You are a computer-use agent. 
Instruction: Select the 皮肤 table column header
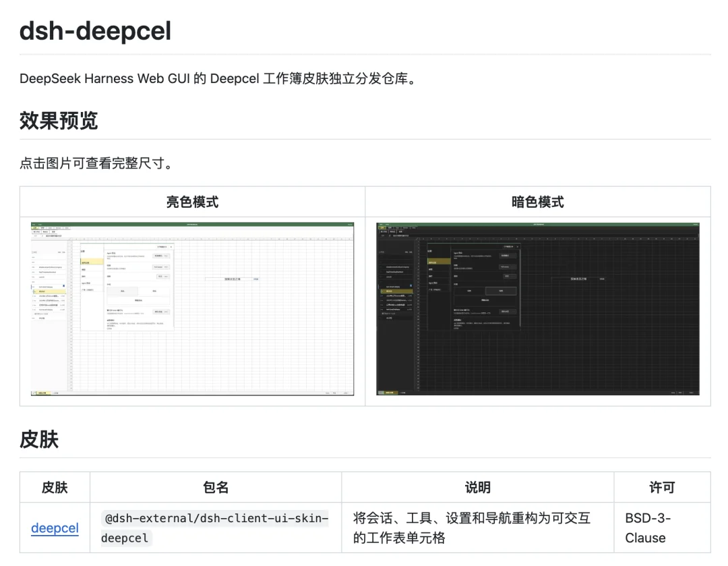55,488
